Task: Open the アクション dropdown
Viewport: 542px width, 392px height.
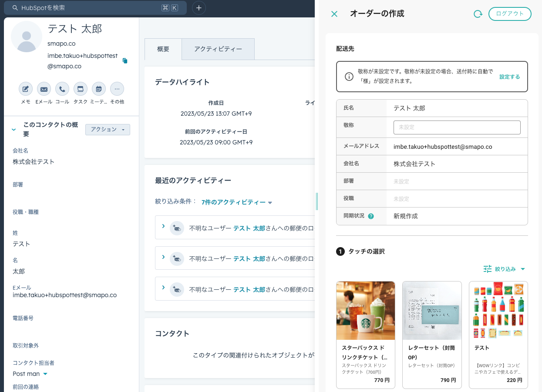Action: pyautogui.click(x=108, y=130)
